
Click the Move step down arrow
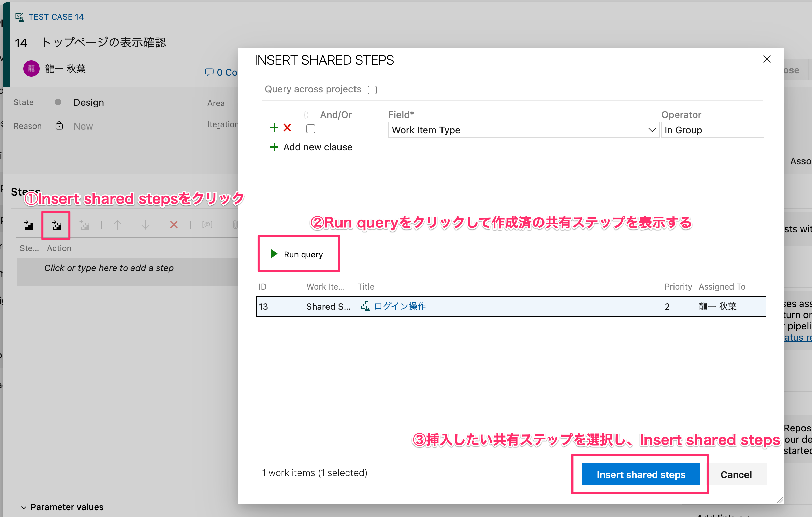point(145,225)
